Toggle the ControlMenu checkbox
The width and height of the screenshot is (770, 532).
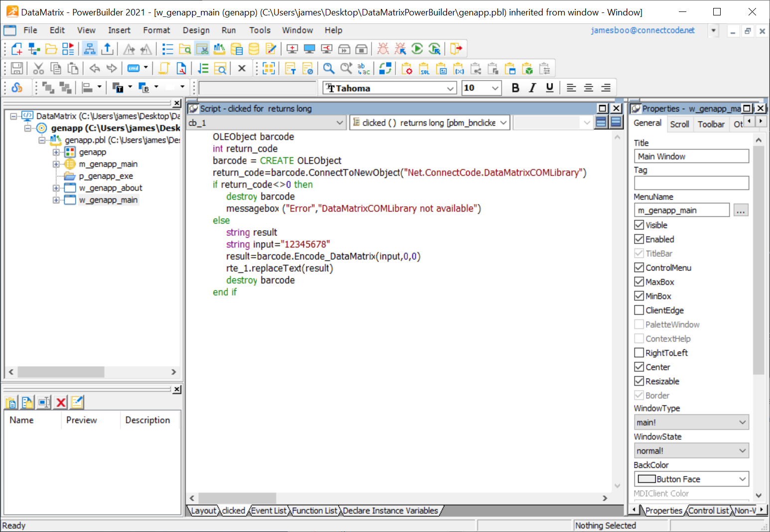coord(639,267)
